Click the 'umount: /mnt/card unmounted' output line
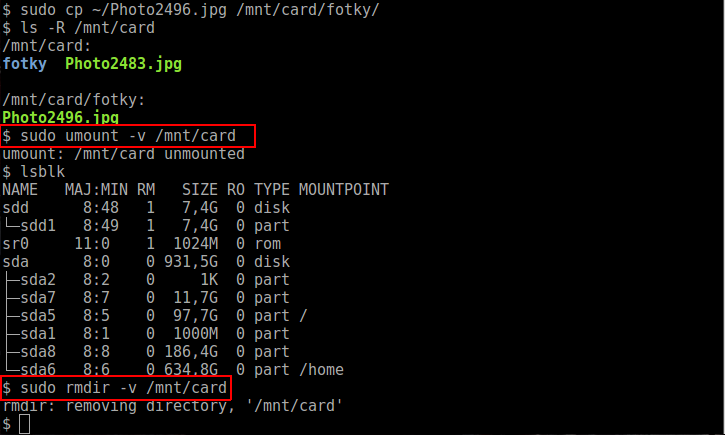Image resolution: width=725 pixels, height=435 pixels. click(x=123, y=154)
